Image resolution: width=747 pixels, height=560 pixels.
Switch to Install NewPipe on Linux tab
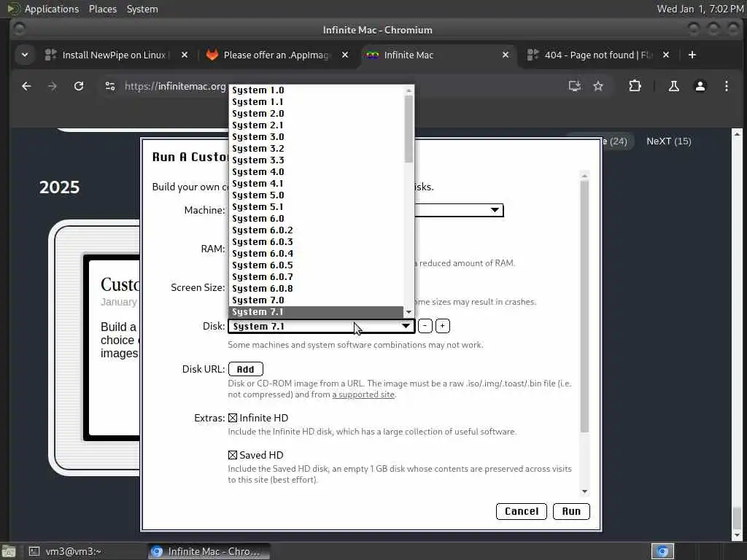115,55
